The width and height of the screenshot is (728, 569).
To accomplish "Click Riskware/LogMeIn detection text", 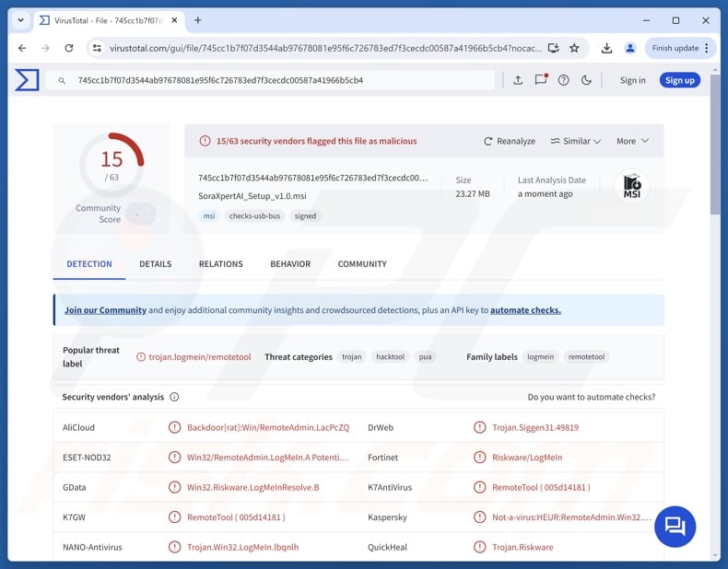I will coord(527,458).
